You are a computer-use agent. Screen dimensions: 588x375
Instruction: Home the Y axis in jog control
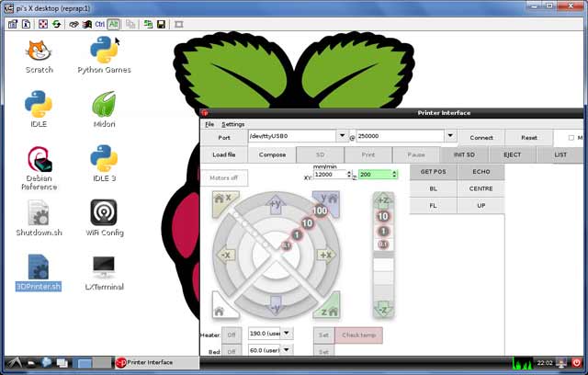tap(327, 200)
